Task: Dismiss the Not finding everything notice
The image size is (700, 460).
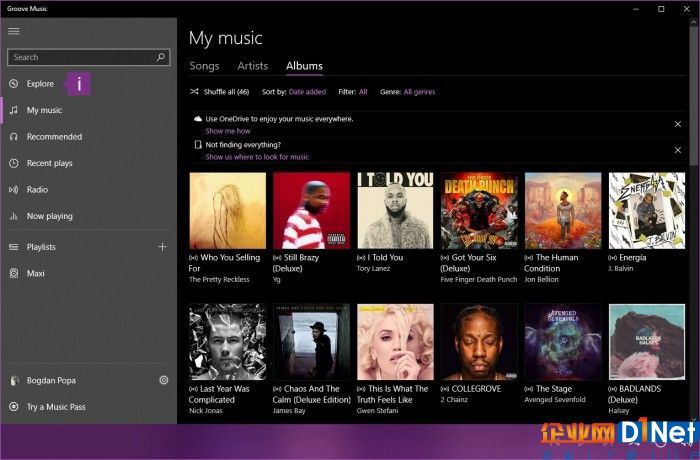Action: pyautogui.click(x=678, y=150)
